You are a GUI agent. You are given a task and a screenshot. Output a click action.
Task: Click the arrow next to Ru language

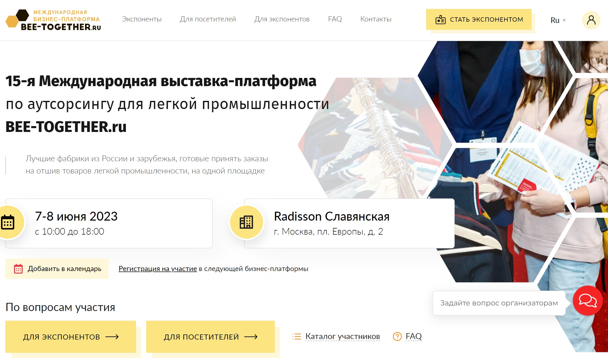[x=564, y=20]
